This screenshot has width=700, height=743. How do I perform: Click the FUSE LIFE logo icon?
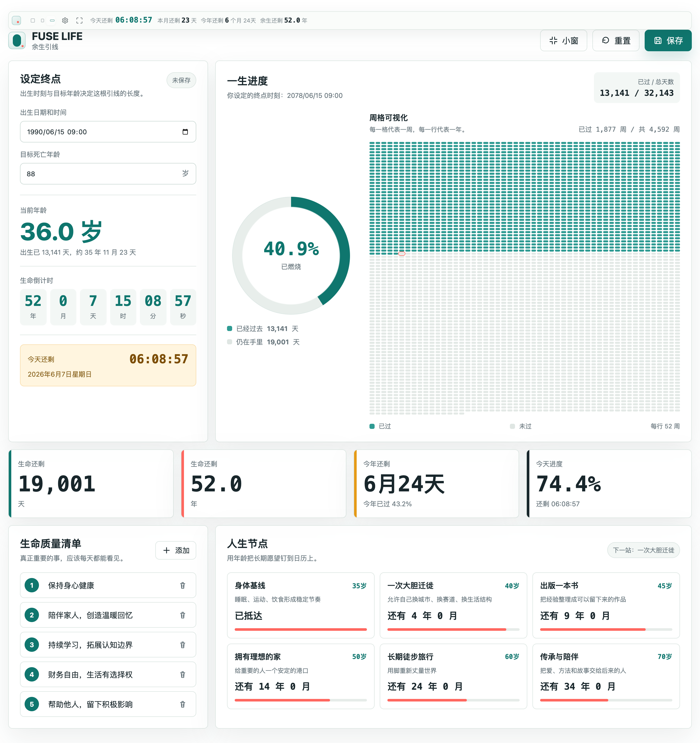17,40
